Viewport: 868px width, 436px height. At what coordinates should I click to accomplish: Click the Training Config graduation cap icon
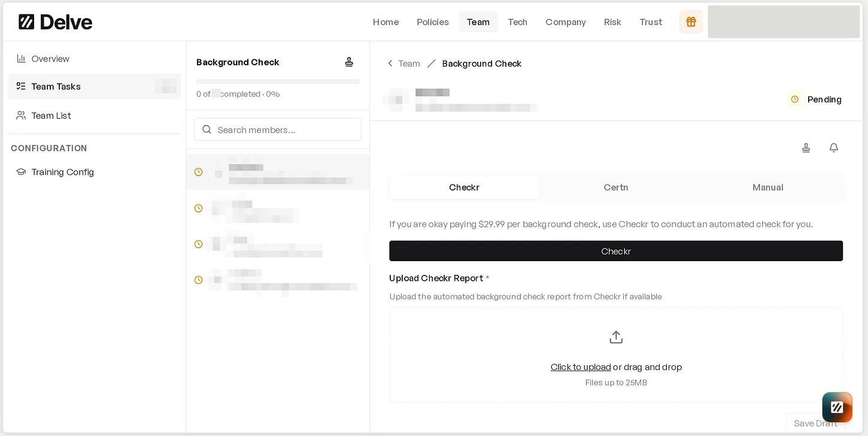pyautogui.click(x=21, y=172)
